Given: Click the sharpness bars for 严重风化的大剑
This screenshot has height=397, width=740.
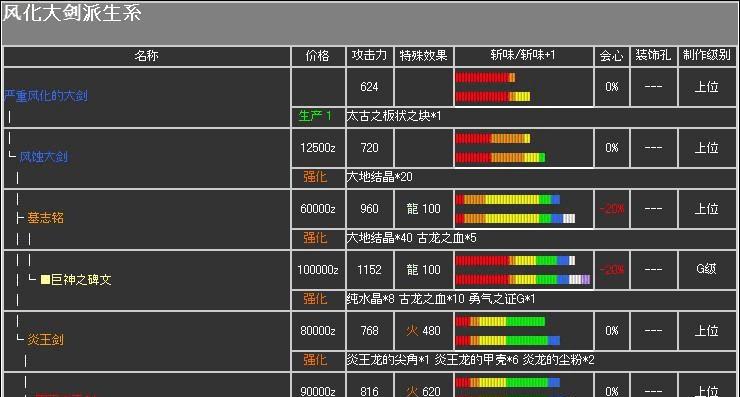Looking at the screenshot, I should tap(493, 87).
